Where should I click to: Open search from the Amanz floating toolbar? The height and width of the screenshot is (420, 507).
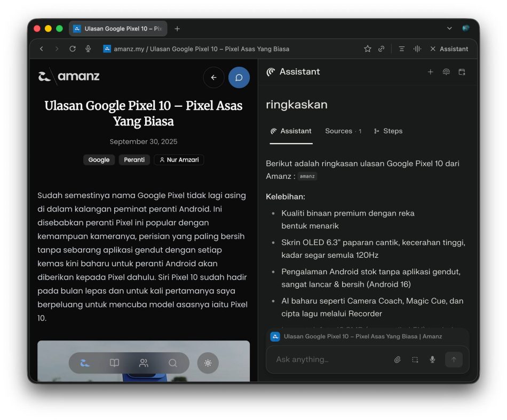coord(172,363)
